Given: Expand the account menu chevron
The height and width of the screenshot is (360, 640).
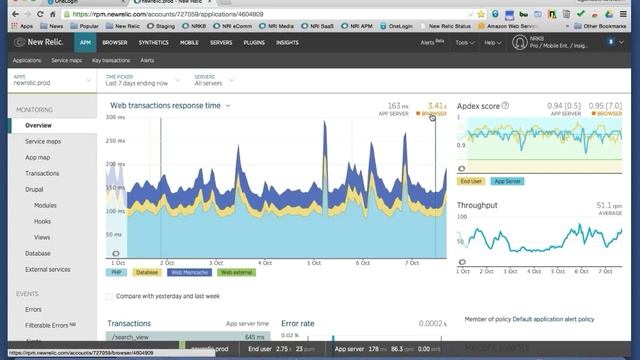Looking at the screenshot, I should [621, 42].
